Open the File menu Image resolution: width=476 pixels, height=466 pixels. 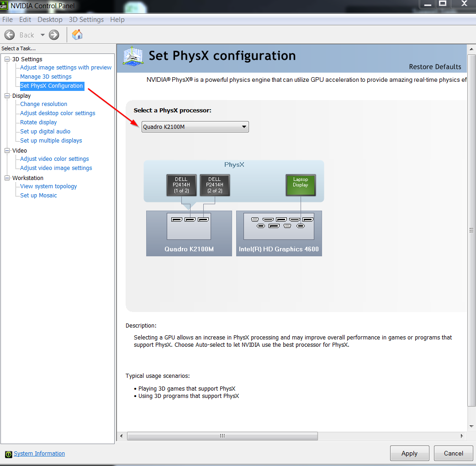[8, 20]
